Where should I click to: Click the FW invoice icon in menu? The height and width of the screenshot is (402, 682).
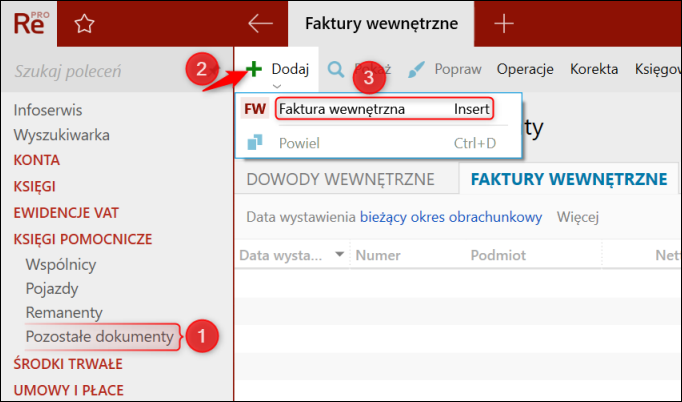point(255,109)
